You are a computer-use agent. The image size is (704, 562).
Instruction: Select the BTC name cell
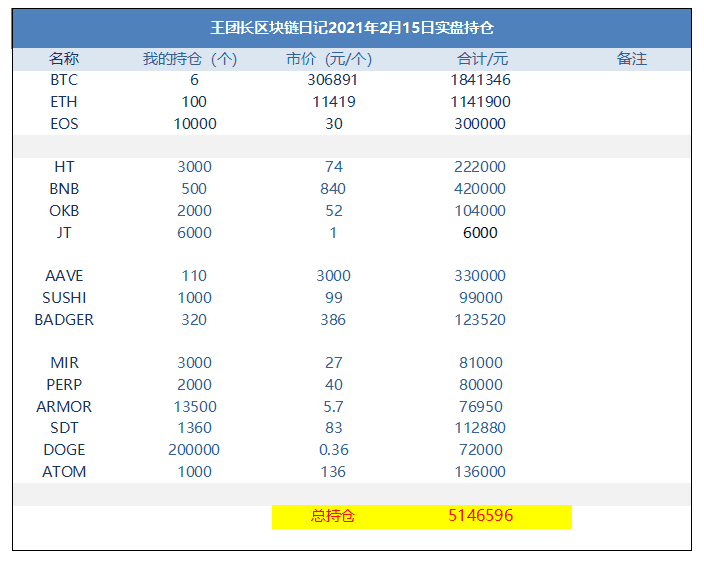point(64,80)
